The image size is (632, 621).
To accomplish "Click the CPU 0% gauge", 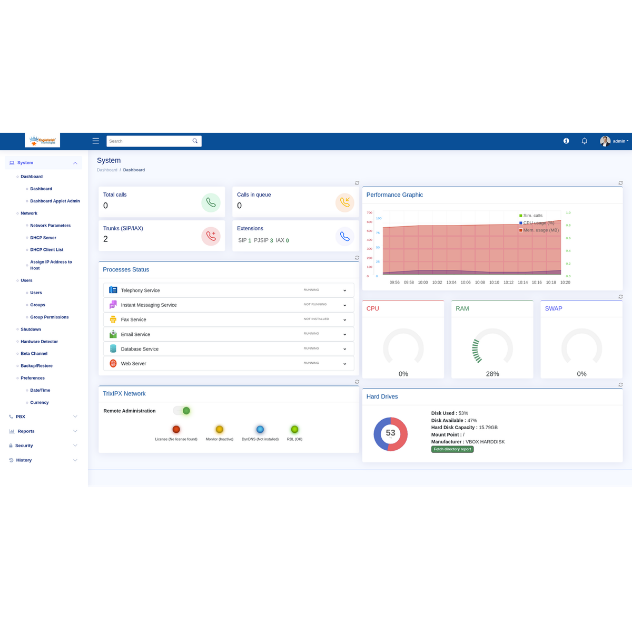I will pyautogui.click(x=403, y=348).
